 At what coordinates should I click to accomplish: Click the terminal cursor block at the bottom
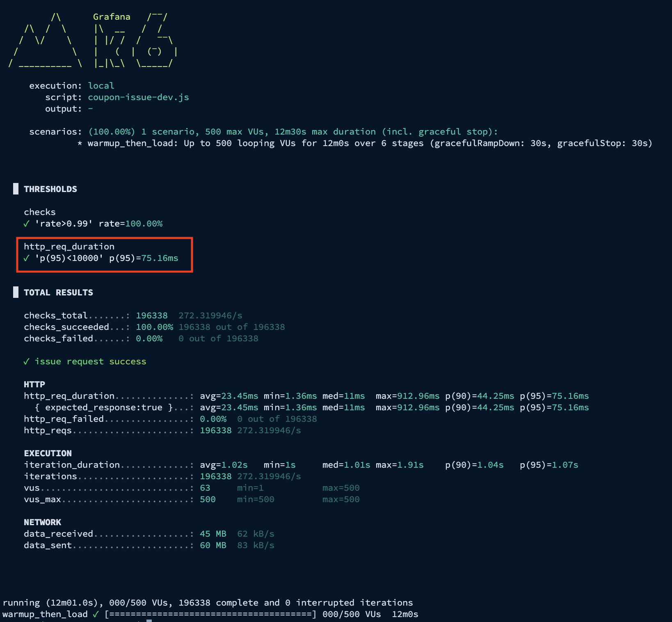click(x=149, y=620)
